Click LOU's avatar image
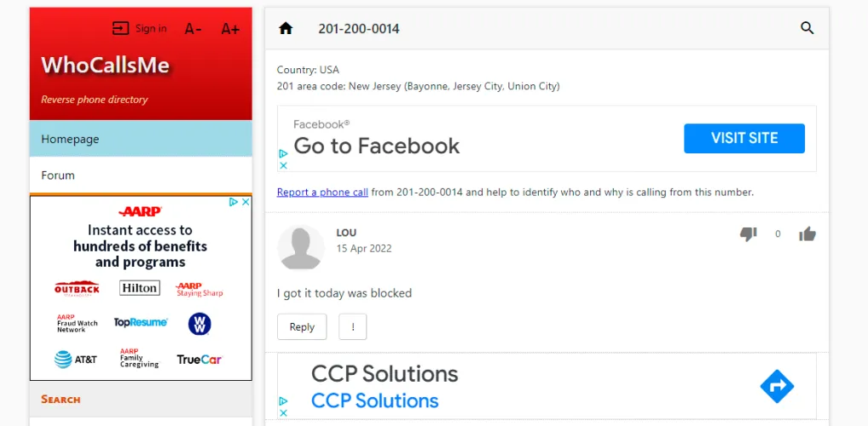Viewport: 868px width, 426px height. tap(301, 247)
